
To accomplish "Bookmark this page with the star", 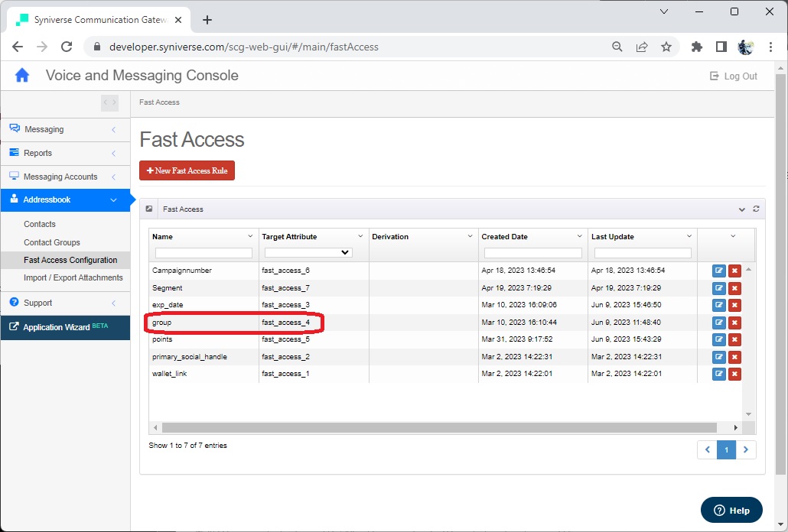I will click(666, 47).
